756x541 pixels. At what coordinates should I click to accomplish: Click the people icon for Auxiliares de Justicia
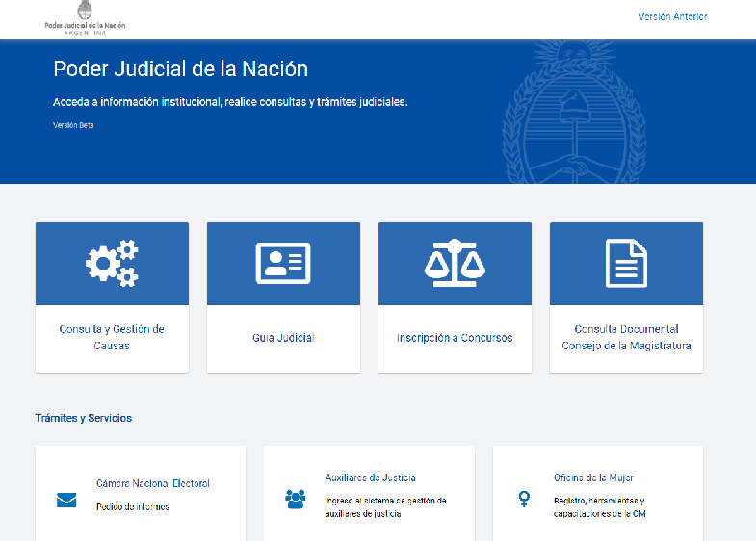295,499
